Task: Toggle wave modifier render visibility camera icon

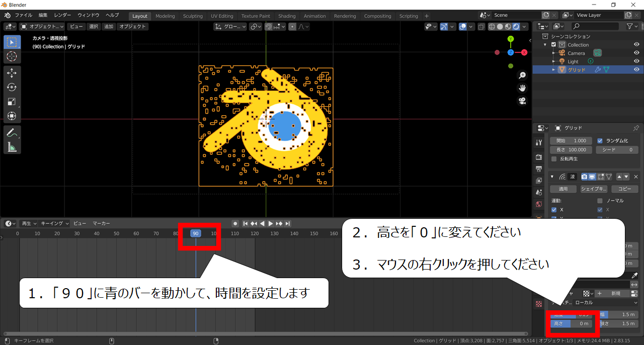Action: click(x=584, y=177)
